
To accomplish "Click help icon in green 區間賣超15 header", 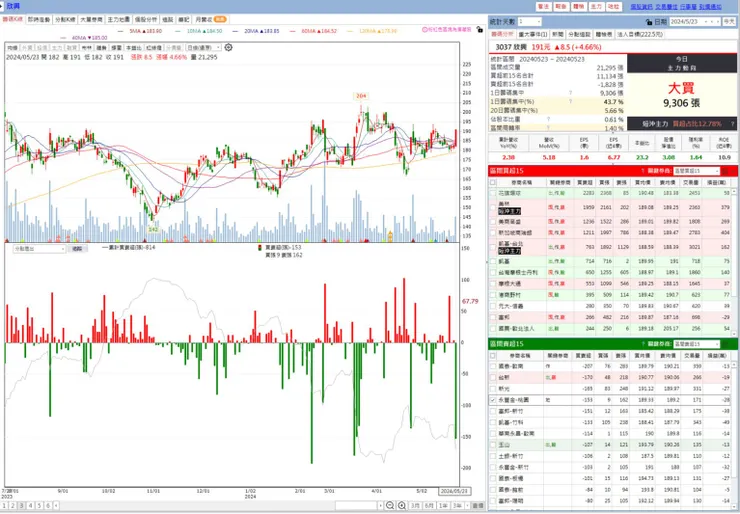I will click(643, 344).
